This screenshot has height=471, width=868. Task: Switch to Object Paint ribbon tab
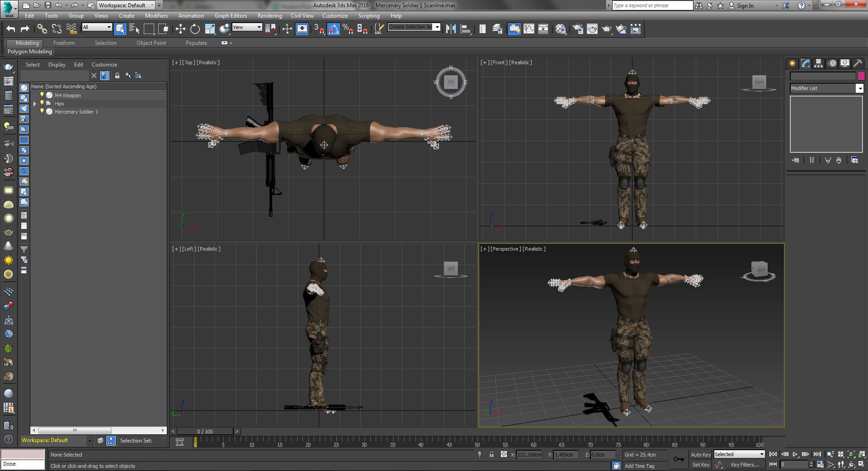coord(151,43)
